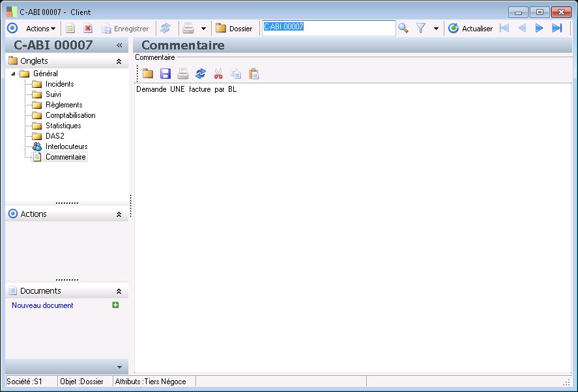Open the print options dropdown arrow
The width and height of the screenshot is (578, 392).
[x=203, y=29]
